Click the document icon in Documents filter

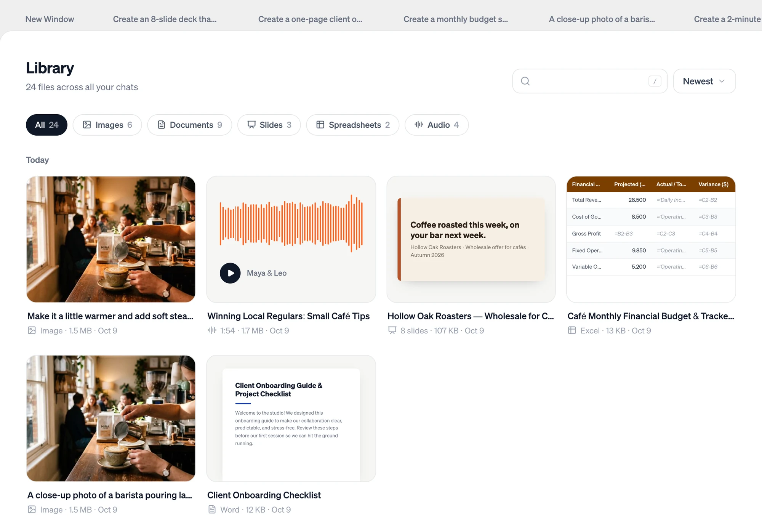pos(161,125)
